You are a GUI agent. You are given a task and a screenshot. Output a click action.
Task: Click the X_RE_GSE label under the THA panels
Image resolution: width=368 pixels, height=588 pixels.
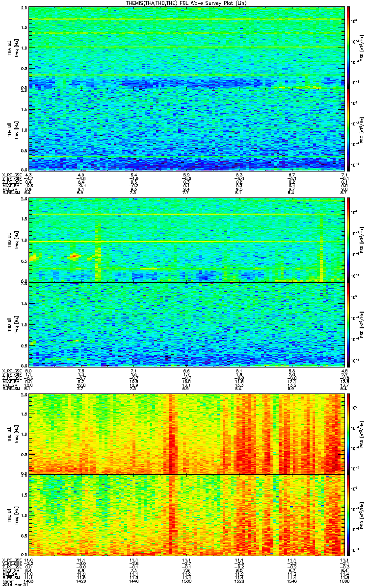11,175
